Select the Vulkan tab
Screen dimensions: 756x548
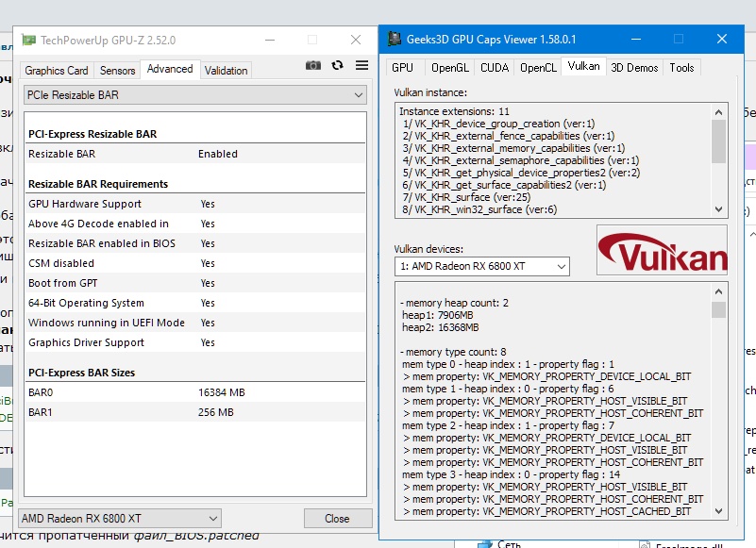[583, 66]
